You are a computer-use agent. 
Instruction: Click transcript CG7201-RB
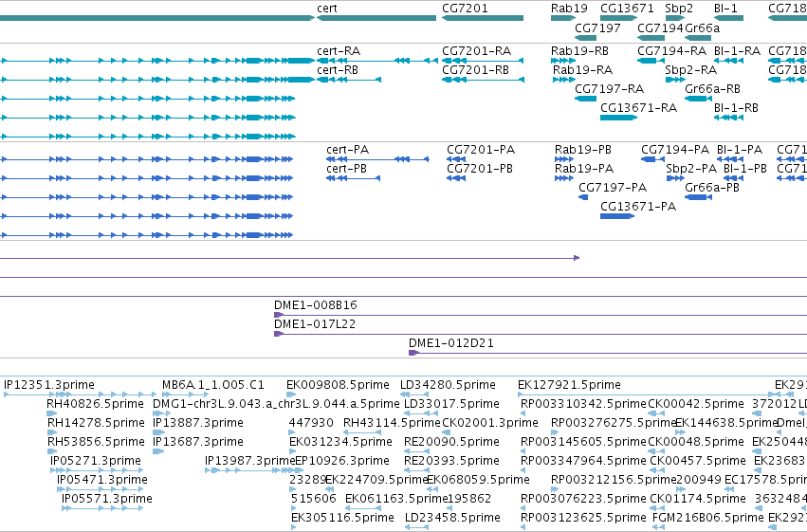tap(483, 80)
